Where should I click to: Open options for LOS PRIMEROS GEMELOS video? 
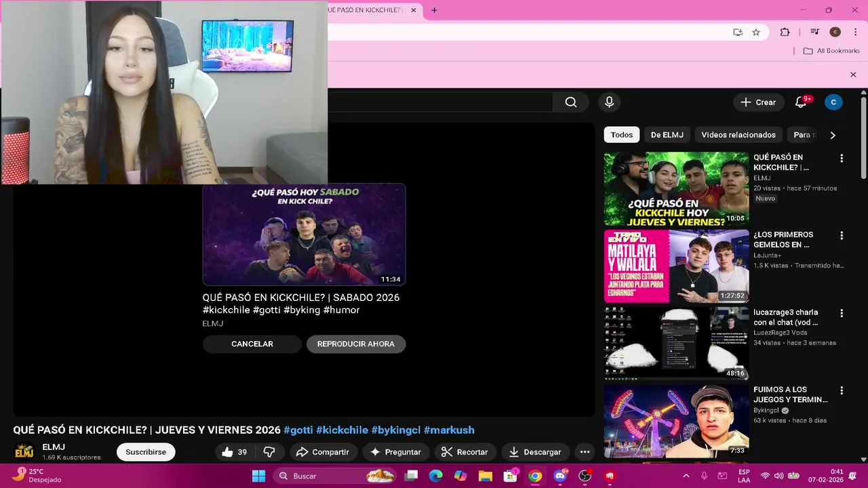842,235
